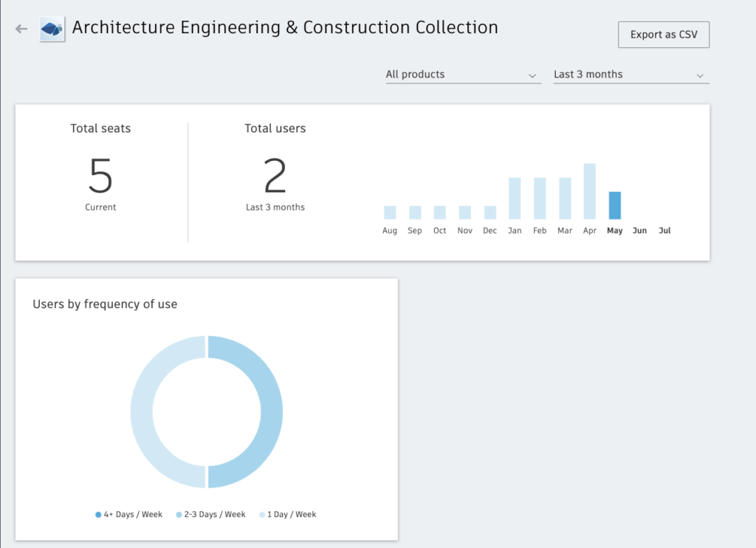The width and height of the screenshot is (756, 548).
Task: Click the August usage bar
Action: pos(390,213)
